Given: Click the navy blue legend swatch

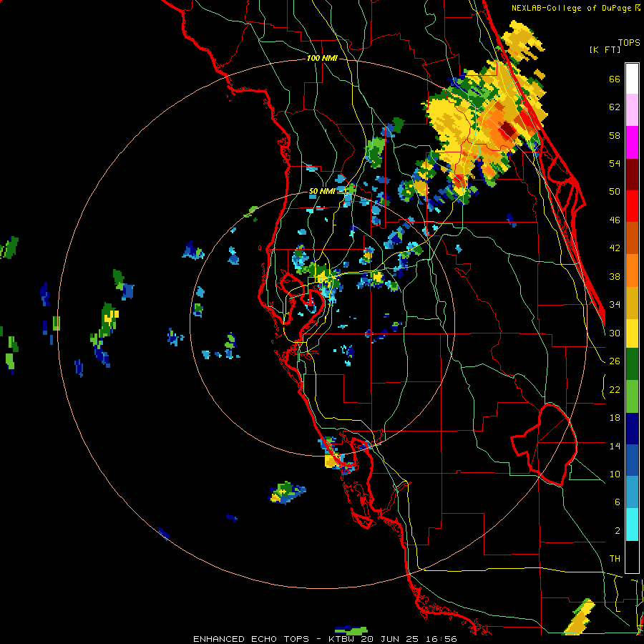Looking at the screenshot, I should [x=632, y=429].
